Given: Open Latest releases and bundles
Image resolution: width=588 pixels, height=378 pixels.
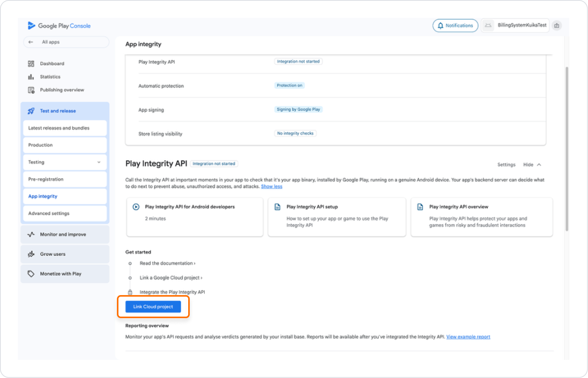Looking at the screenshot, I should (65, 128).
